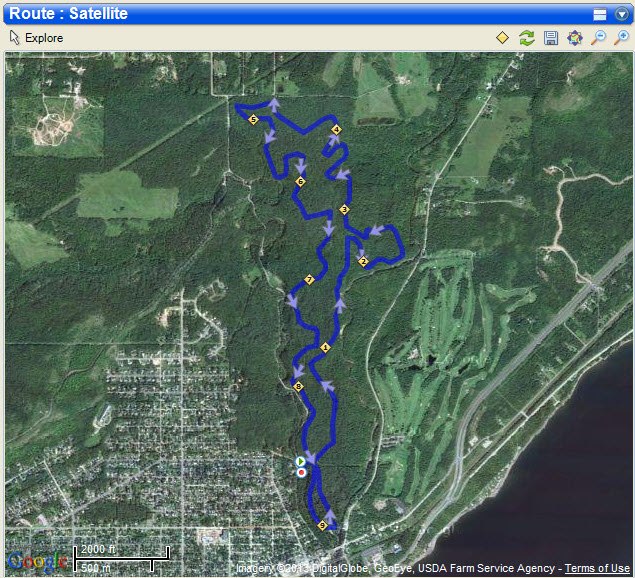The image size is (635, 578).
Task: Click distance marker 1 on route
Action: tap(325, 348)
